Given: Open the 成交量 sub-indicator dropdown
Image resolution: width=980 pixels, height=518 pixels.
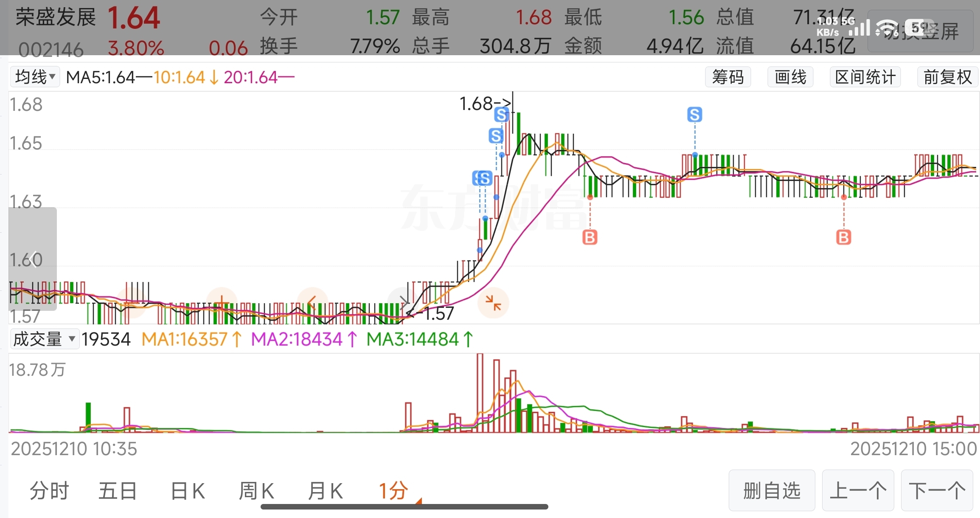Looking at the screenshot, I should (44, 339).
